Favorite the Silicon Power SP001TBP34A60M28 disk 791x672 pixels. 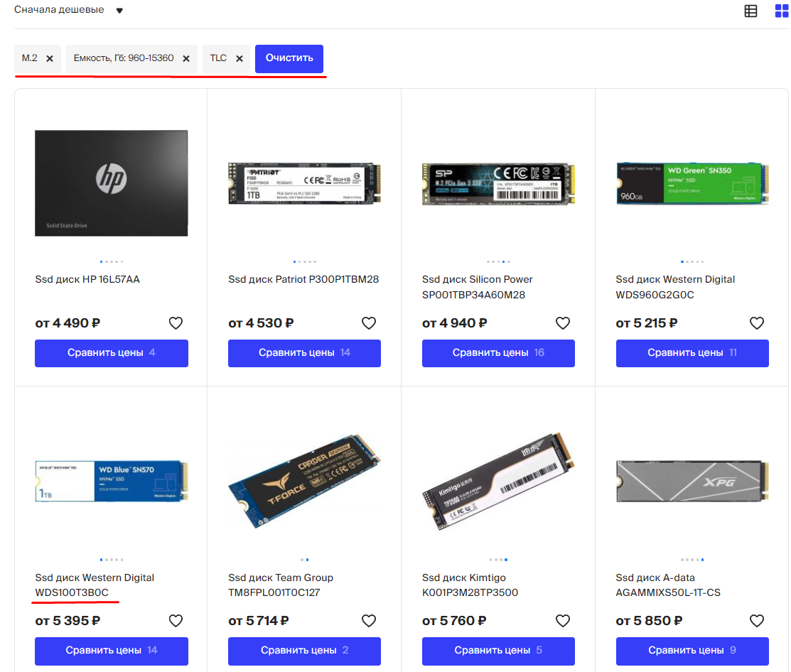(562, 323)
